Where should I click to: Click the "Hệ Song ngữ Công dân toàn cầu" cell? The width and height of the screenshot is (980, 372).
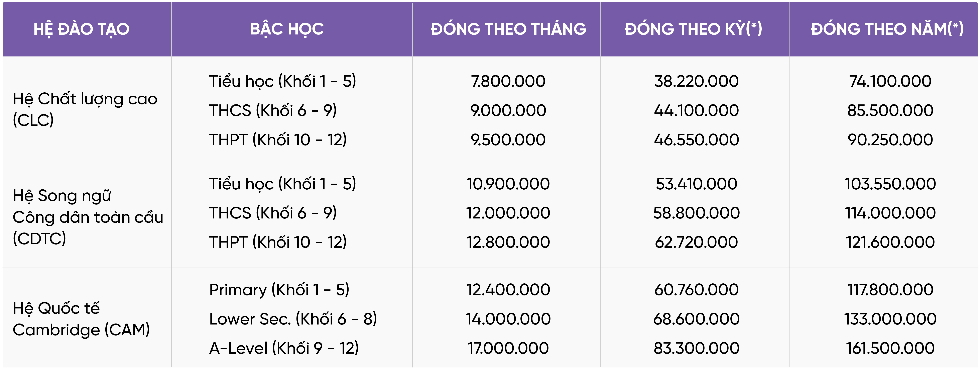coord(88,217)
